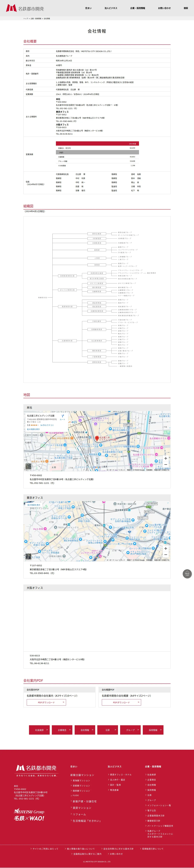Image resolution: width=194 pixels, height=868 pixels.
Task: Open footer link 新築分譲マンション
Action: click(x=82, y=775)
